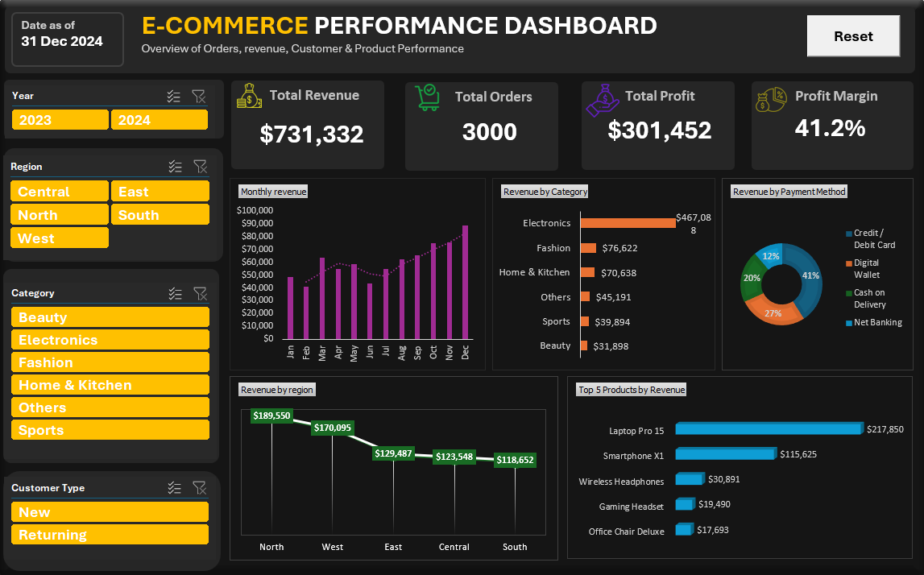Toggle multi-select in the Region slicer
Image resolution: width=924 pixels, height=575 pixels.
coord(175,167)
